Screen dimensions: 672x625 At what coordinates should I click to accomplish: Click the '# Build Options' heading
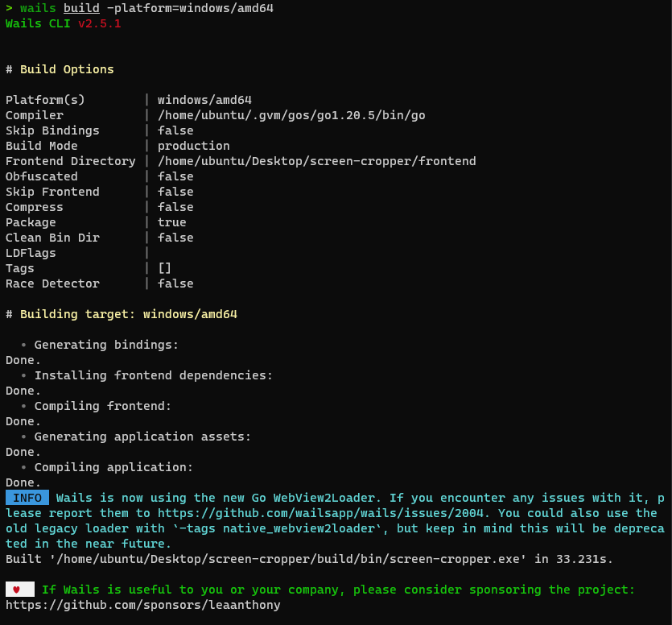pos(60,69)
